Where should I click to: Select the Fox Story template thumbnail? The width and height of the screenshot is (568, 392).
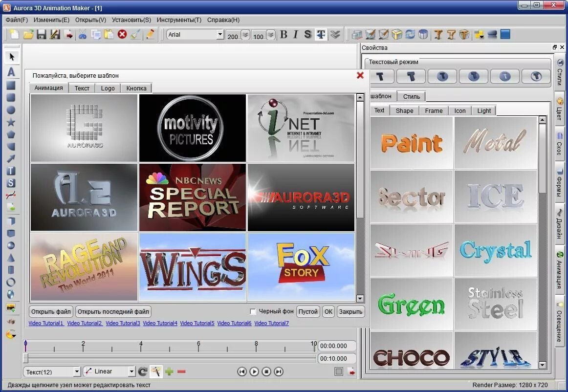tap(301, 267)
